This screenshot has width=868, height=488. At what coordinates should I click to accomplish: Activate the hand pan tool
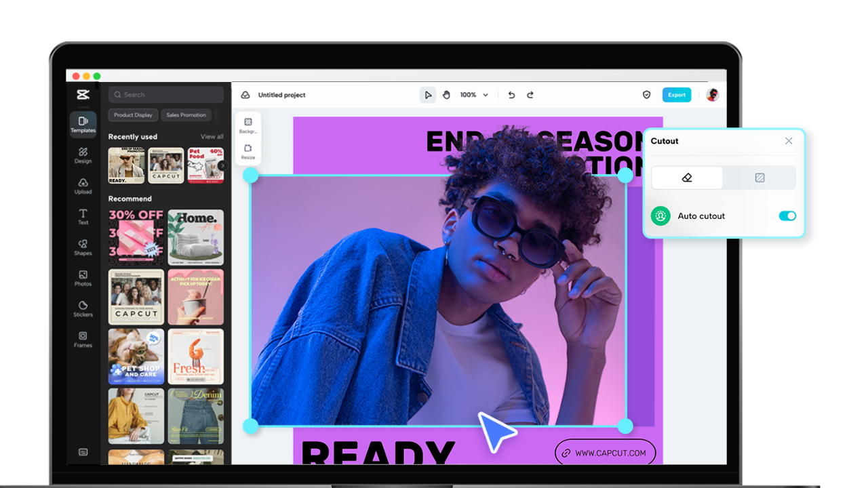point(446,95)
